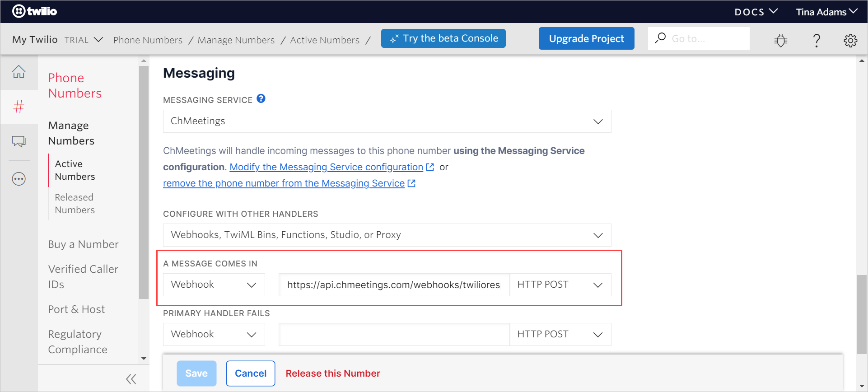
Task: Select Manage Numbers in sidebar
Action: coord(71,133)
